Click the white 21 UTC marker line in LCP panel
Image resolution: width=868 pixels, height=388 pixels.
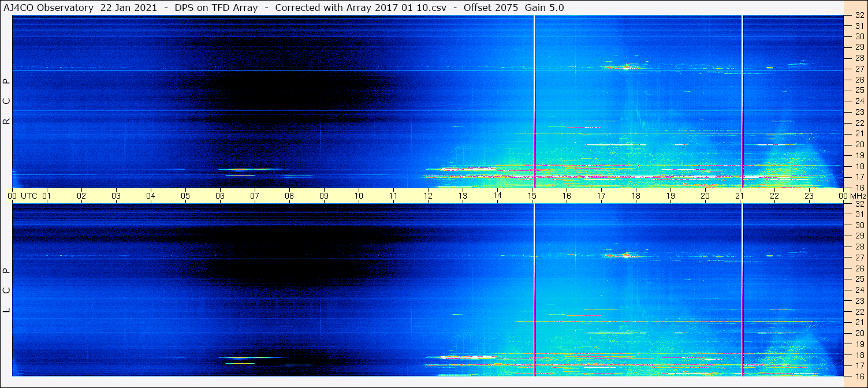(x=742, y=290)
